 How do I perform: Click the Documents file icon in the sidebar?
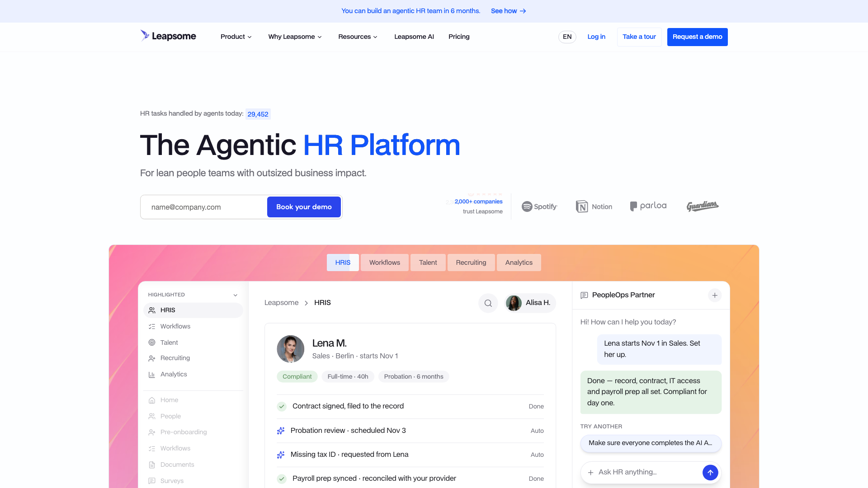152,465
